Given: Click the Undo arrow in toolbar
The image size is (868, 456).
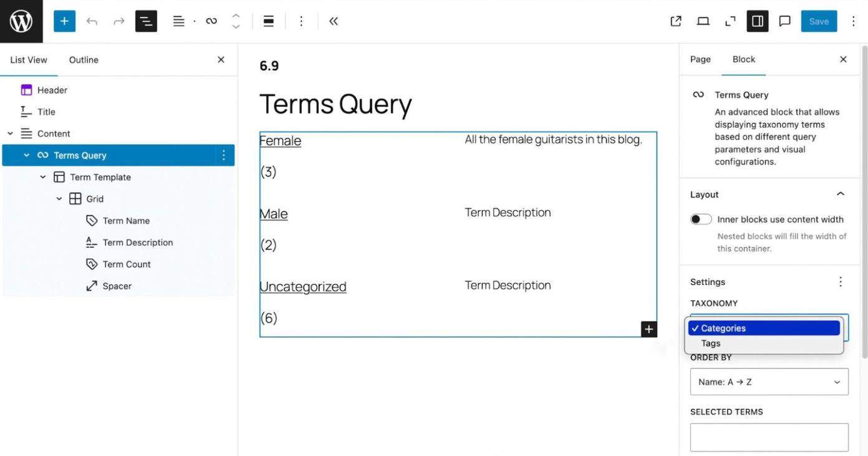Looking at the screenshot, I should (92, 21).
